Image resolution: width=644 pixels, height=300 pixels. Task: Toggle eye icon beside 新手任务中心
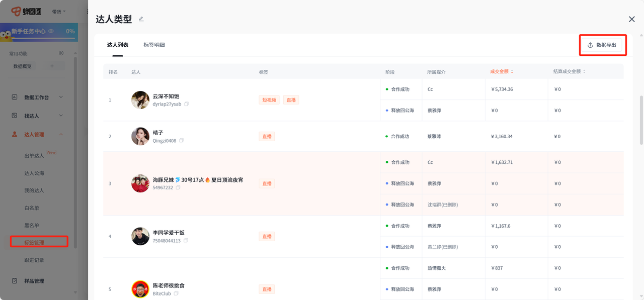tap(51, 31)
